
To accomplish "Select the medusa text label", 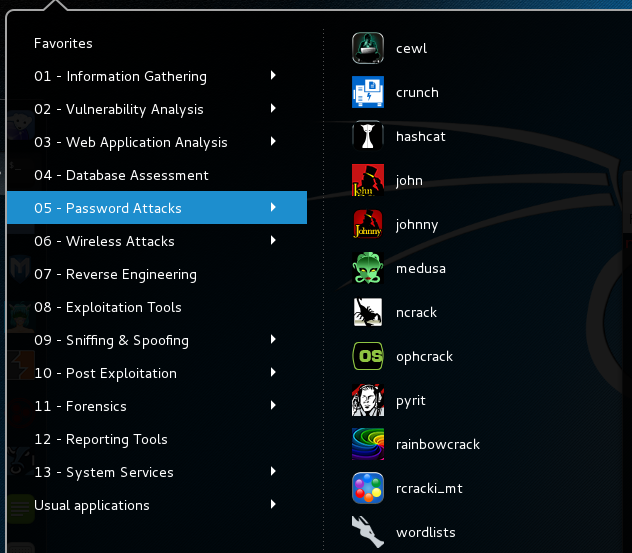I will click(x=421, y=268).
